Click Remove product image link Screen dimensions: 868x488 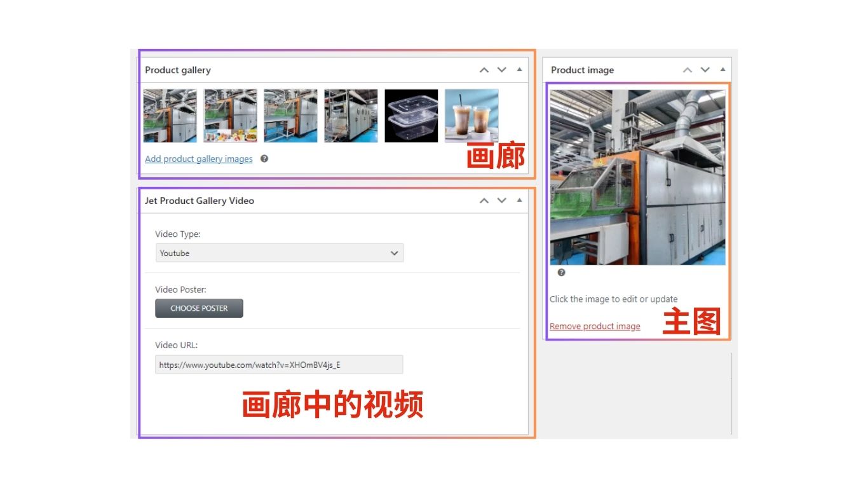(x=595, y=326)
